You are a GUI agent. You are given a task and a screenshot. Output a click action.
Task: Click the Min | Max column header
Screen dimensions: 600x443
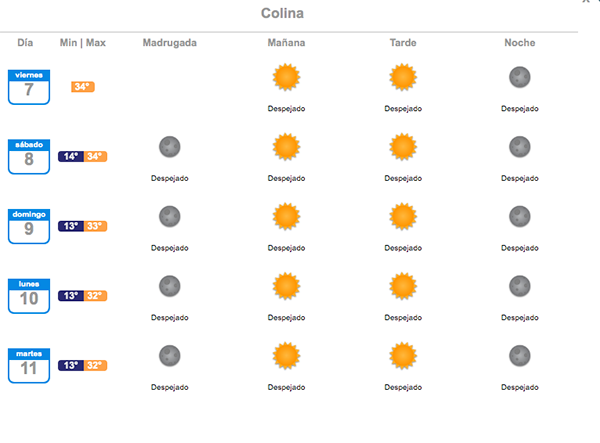(x=83, y=43)
